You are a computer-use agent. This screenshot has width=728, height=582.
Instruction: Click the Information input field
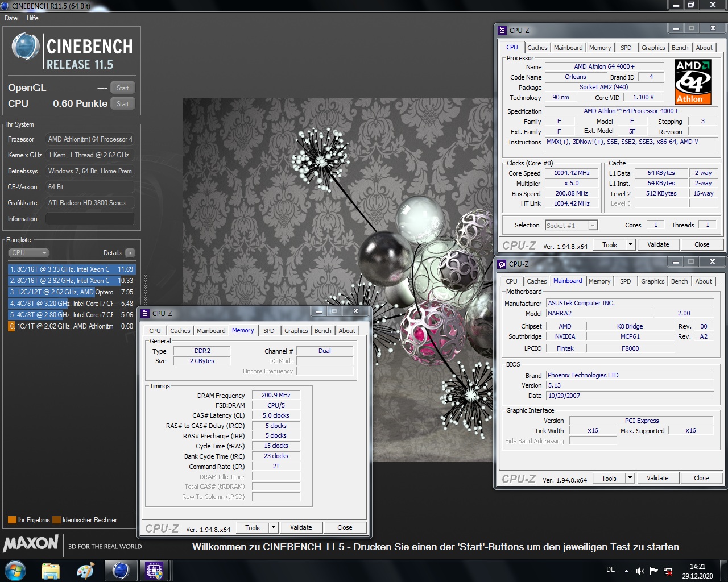pyautogui.click(x=90, y=219)
